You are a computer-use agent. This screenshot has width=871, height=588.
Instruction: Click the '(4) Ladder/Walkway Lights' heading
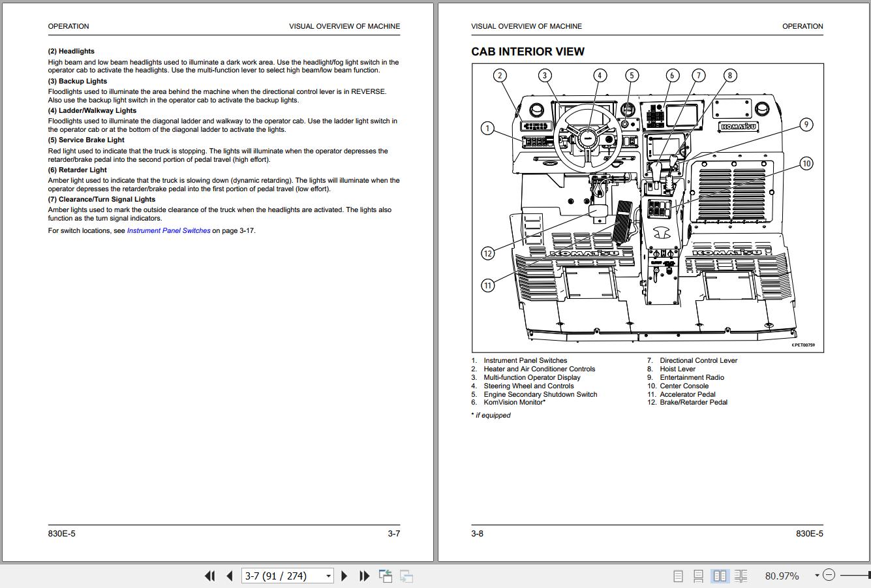pos(92,110)
